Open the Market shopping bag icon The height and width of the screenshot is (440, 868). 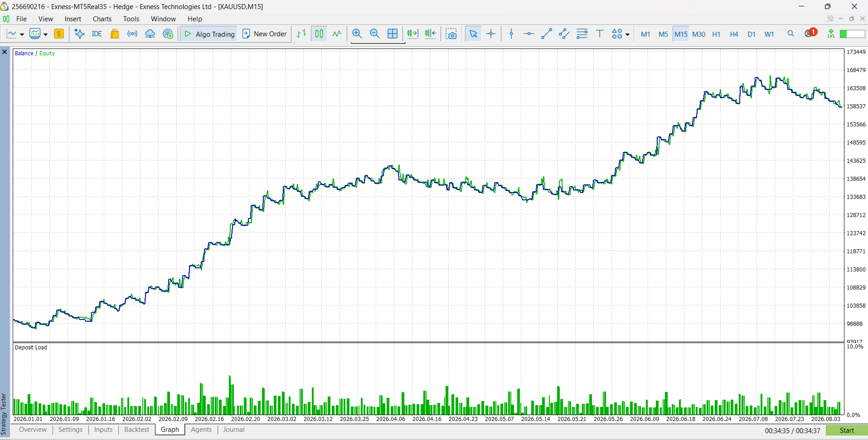[x=115, y=34]
